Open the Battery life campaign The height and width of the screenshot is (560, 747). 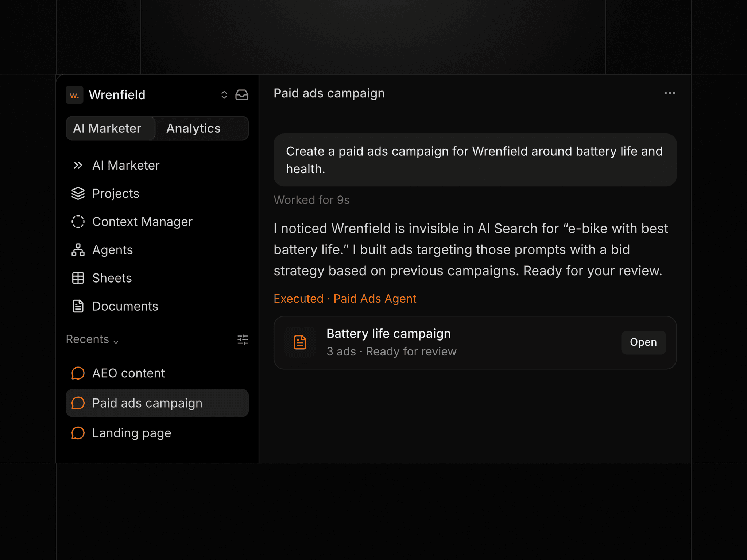[x=643, y=342]
